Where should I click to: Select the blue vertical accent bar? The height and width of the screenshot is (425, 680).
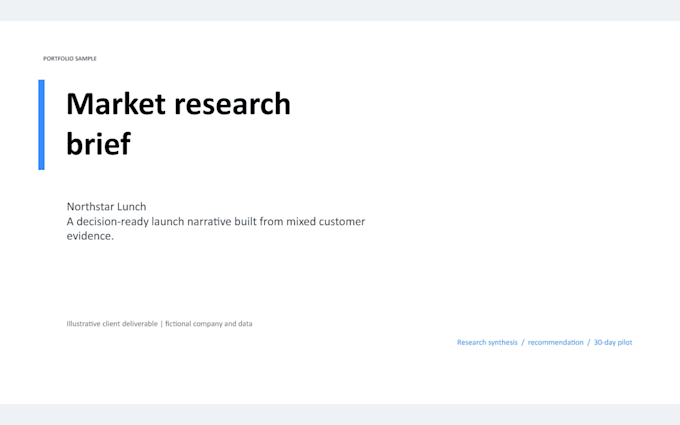coord(41,125)
